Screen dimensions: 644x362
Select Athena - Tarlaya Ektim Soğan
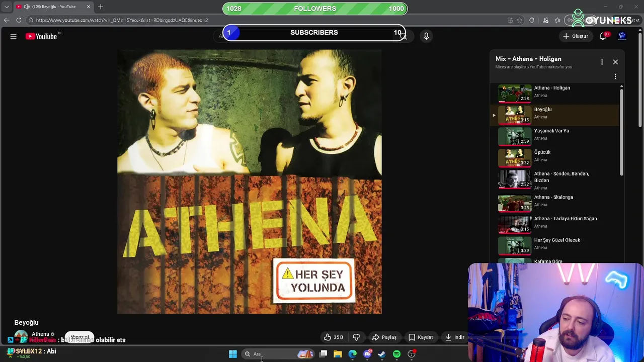[555, 224]
